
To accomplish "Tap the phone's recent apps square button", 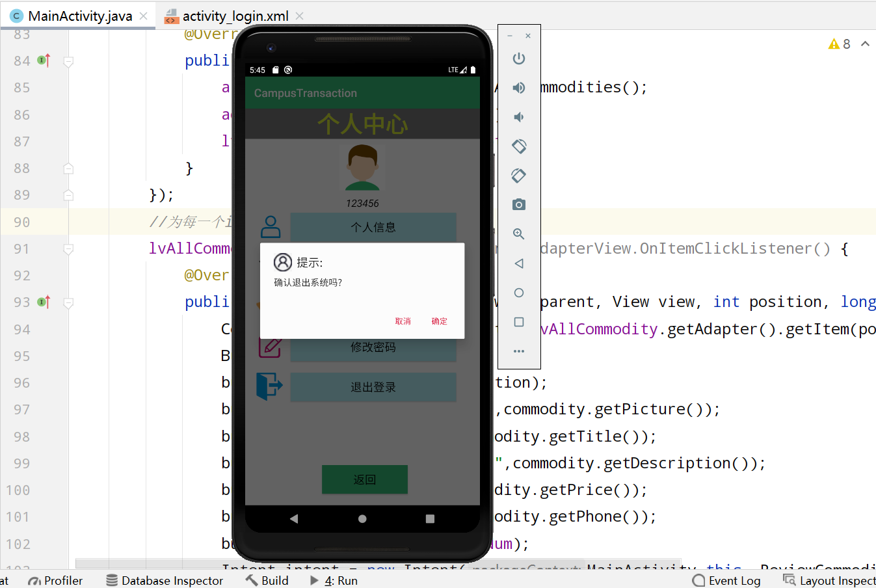I will pyautogui.click(x=430, y=518).
